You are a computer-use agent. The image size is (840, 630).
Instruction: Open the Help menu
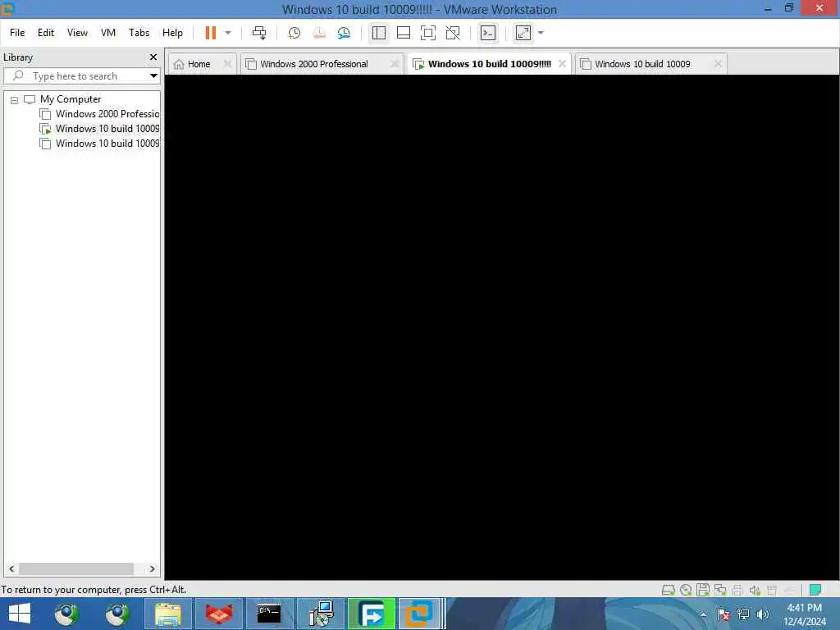(172, 33)
